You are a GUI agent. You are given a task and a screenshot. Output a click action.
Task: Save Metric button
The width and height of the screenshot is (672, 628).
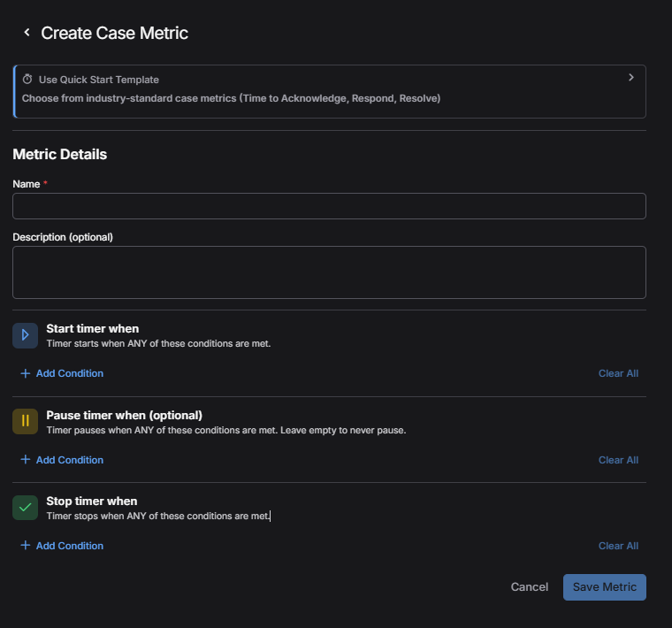(x=604, y=586)
